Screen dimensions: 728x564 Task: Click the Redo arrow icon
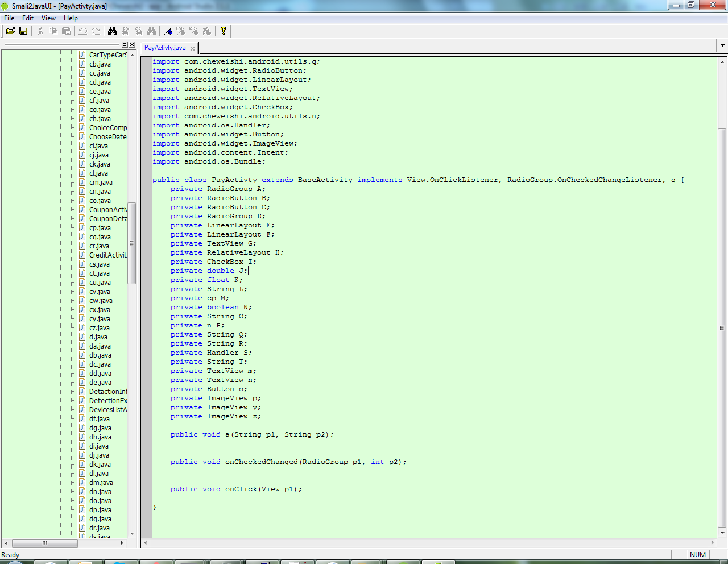96,31
